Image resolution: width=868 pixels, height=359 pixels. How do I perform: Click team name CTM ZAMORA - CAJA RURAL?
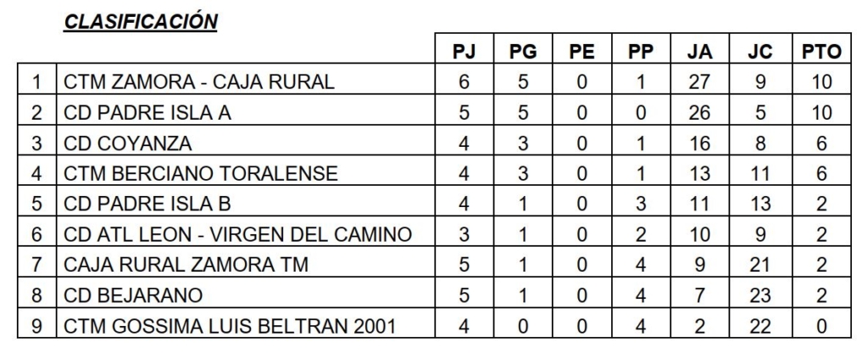200,82
